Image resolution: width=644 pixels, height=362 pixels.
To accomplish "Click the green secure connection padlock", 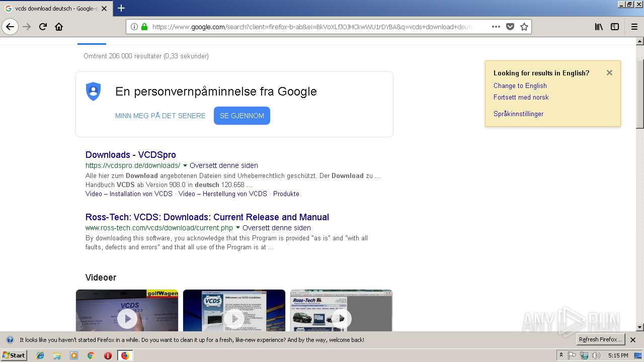I will 144,27.
